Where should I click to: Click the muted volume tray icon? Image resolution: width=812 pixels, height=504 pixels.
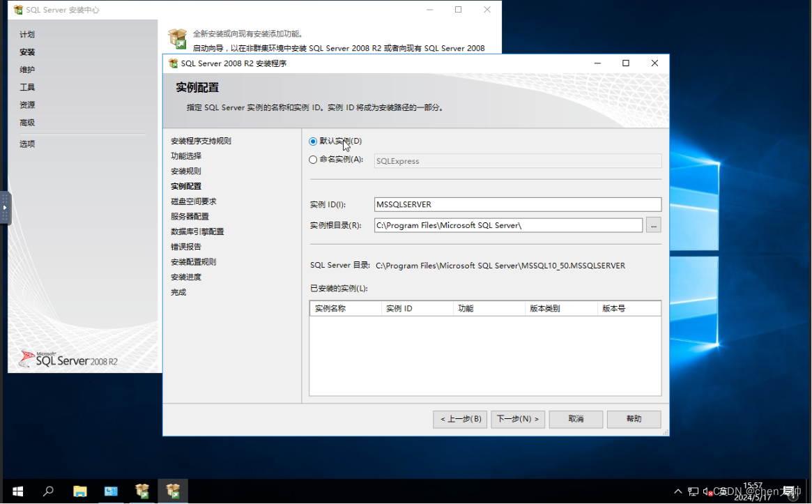click(x=708, y=491)
